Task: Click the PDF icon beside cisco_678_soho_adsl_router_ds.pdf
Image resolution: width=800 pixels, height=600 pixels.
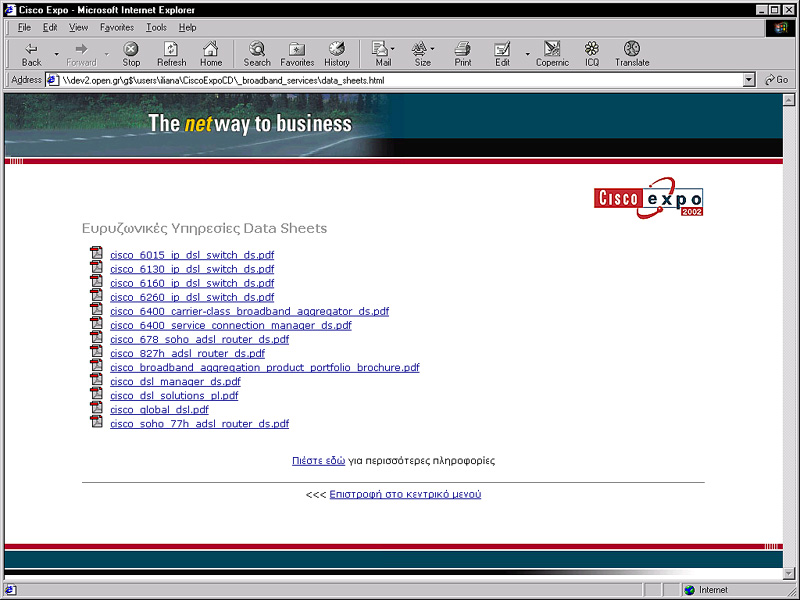Action: tap(96, 337)
